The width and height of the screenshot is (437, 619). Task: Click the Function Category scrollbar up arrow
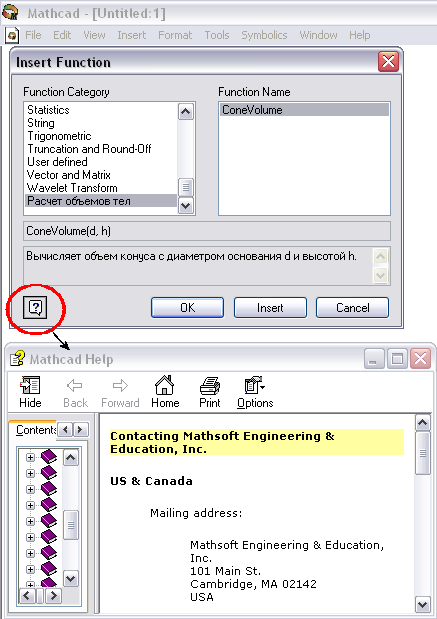pos(186,112)
